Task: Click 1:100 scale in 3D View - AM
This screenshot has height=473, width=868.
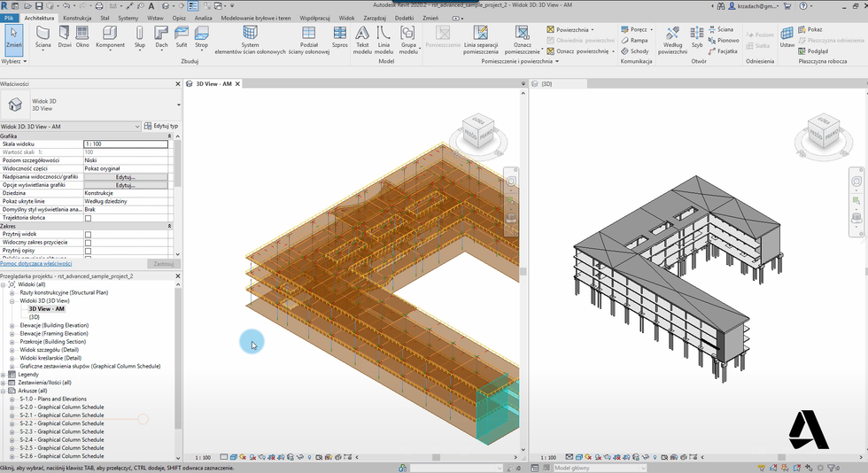Action: [203, 457]
